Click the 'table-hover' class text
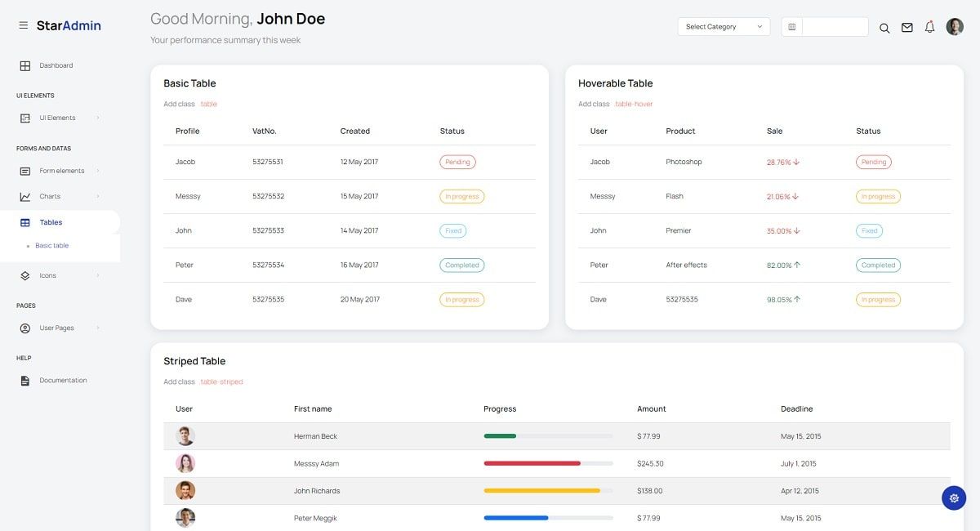This screenshot has height=531, width=980. (x=634, y=104)
